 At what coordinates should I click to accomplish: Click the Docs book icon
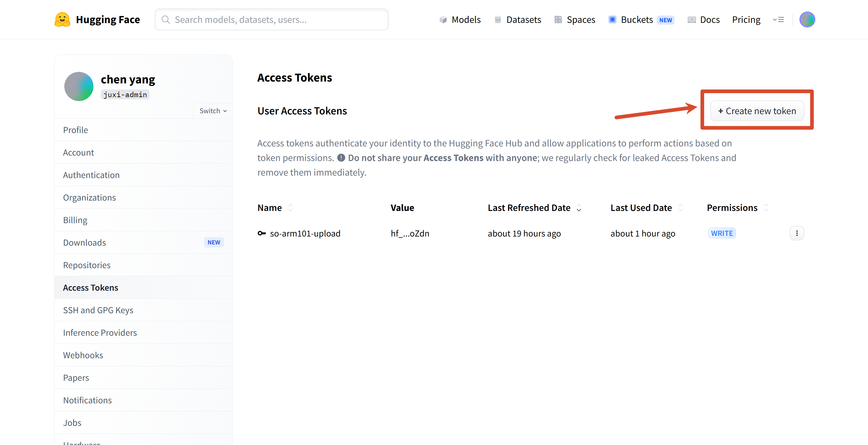point(691,19)
